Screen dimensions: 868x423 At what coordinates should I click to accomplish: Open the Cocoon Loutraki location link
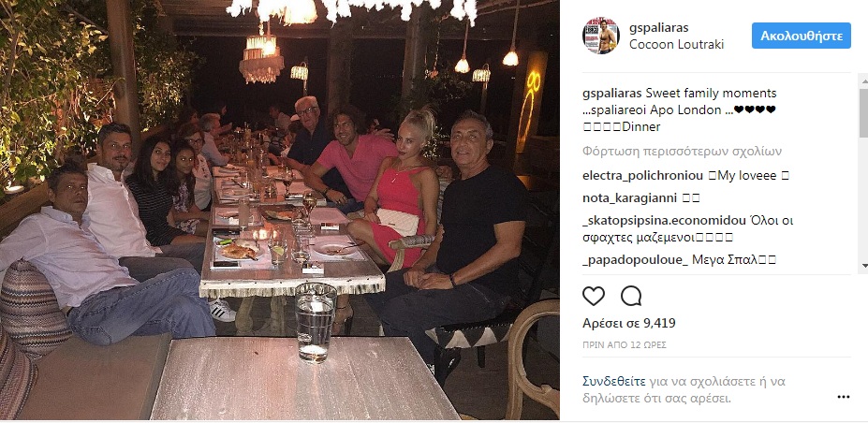[676, 45]
